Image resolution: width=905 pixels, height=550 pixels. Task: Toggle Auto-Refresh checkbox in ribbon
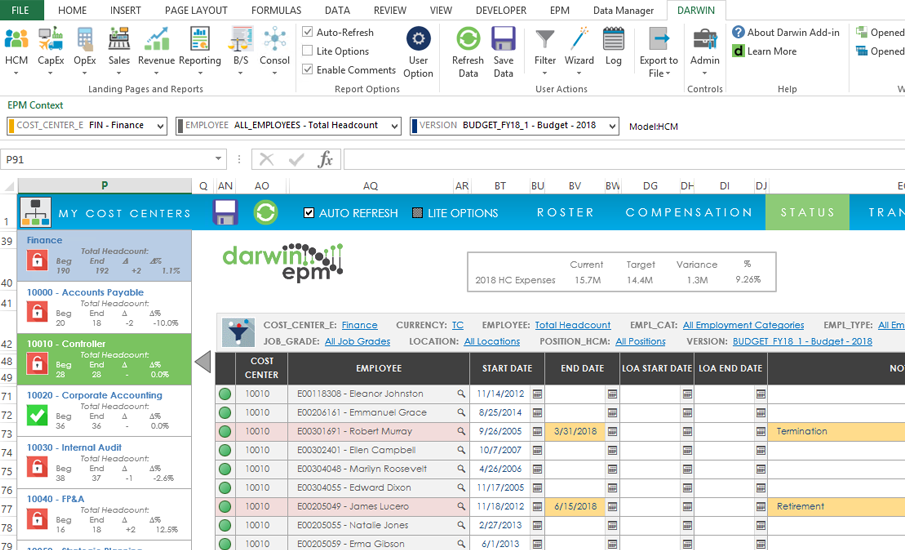pos(308,32)
